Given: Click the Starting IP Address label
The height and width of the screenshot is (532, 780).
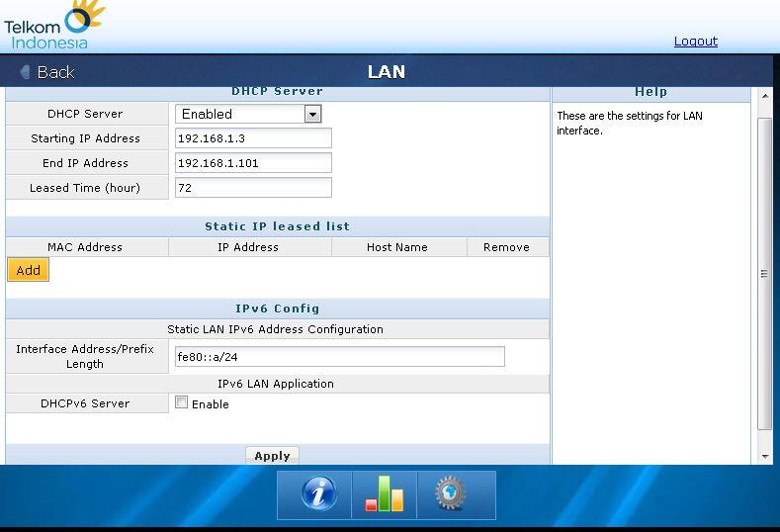Looking at the screenshot, I should [x=85, y=138].
